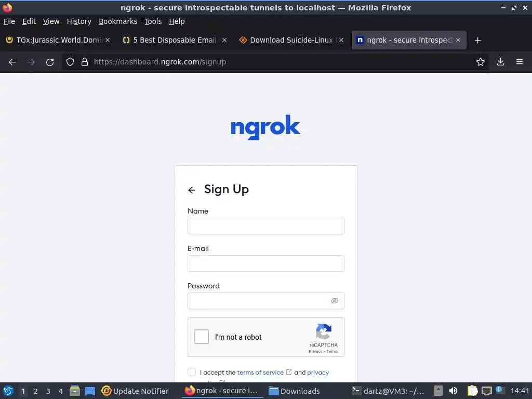Open the network tray icon
This screenshot has height=399, width=532.
486,391
